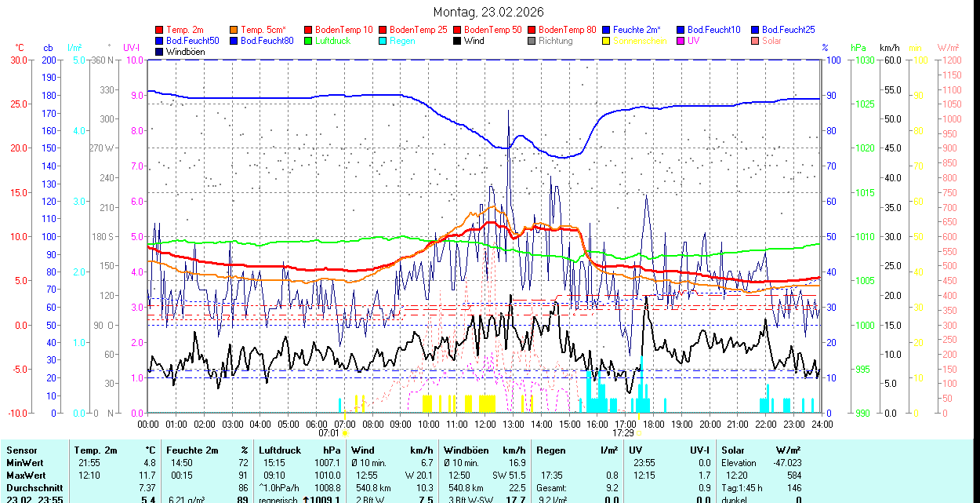
Task: Click the gray Richtung legend square
Action: 532,41
